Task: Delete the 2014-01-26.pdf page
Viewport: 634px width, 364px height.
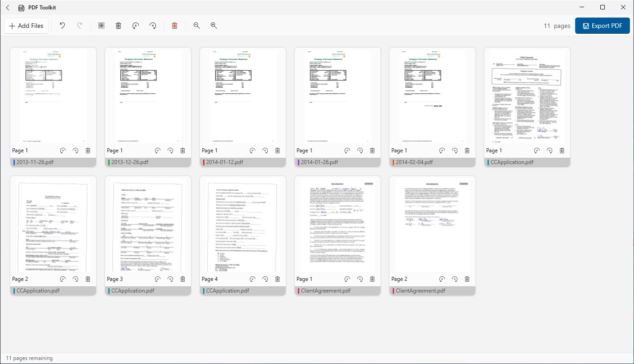Action: (x=372, y=151)
